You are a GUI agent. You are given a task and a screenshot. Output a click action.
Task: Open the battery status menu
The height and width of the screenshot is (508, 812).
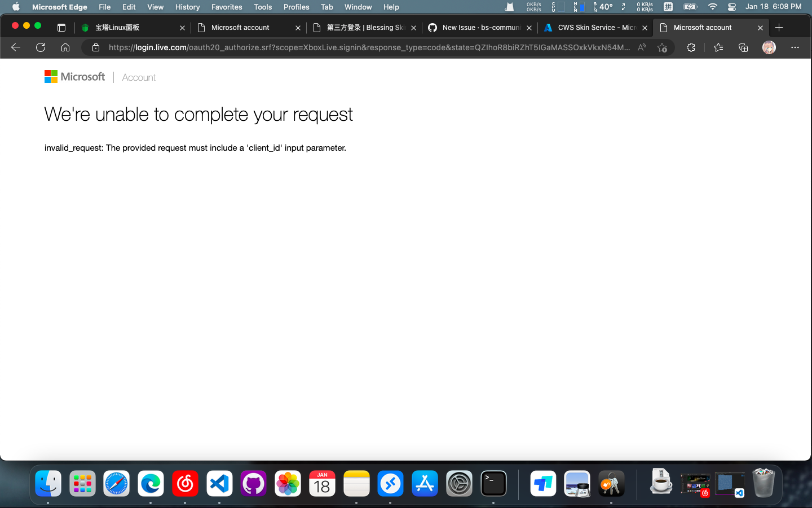pyautogui.click(x=690, y=7)
